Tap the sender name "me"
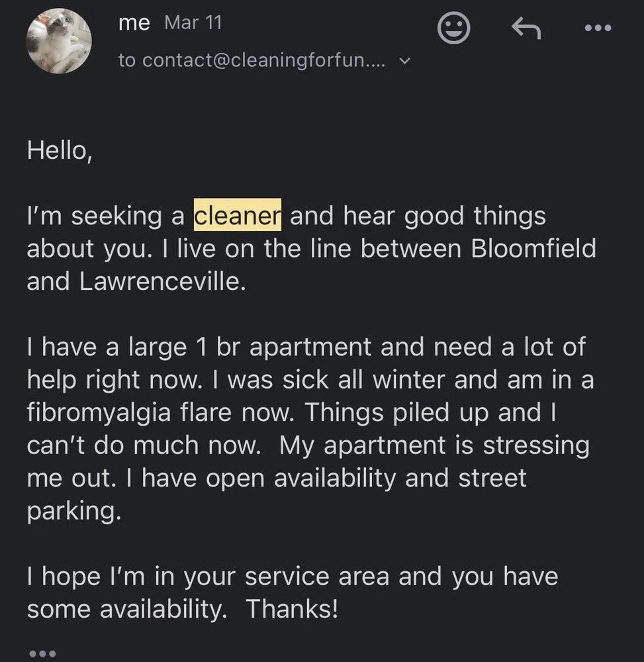Screen dimensions: 644x662 [x=134, y=23]
